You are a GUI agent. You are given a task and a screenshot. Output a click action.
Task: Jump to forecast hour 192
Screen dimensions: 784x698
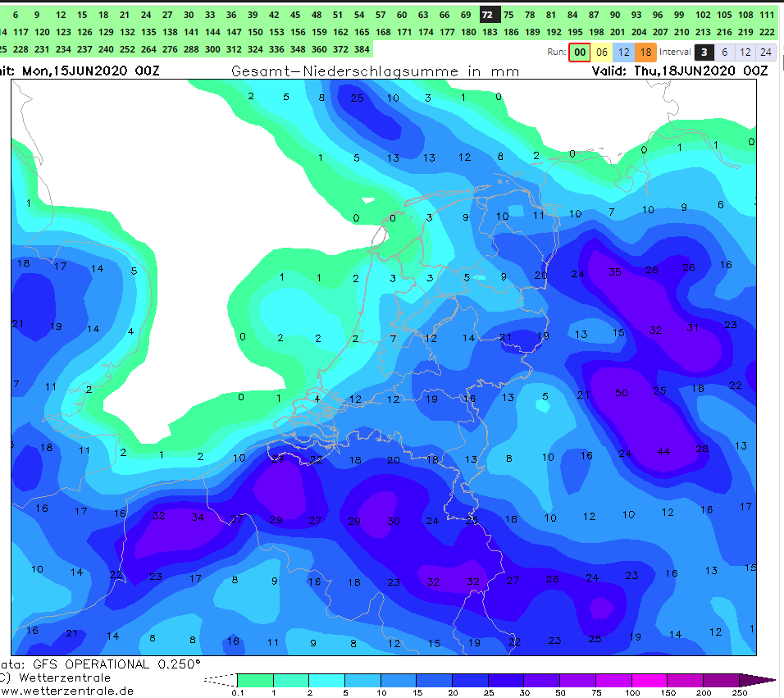(x=554, y=32)
